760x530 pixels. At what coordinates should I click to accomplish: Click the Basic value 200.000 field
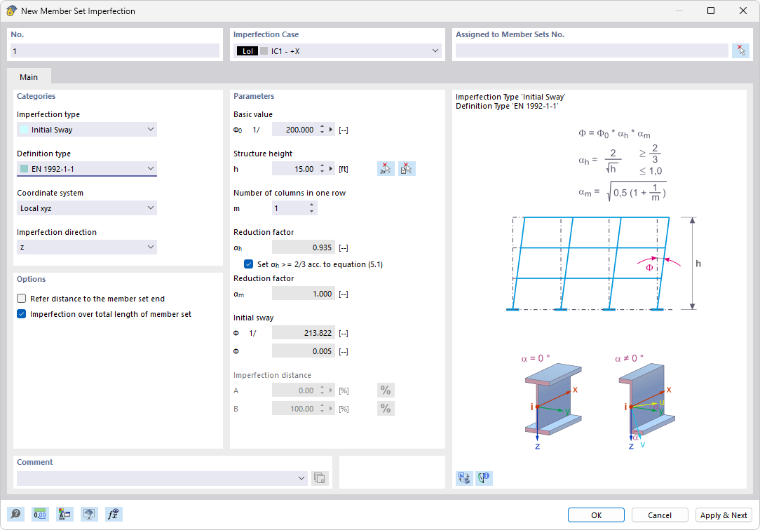click(x=294, y=130)
